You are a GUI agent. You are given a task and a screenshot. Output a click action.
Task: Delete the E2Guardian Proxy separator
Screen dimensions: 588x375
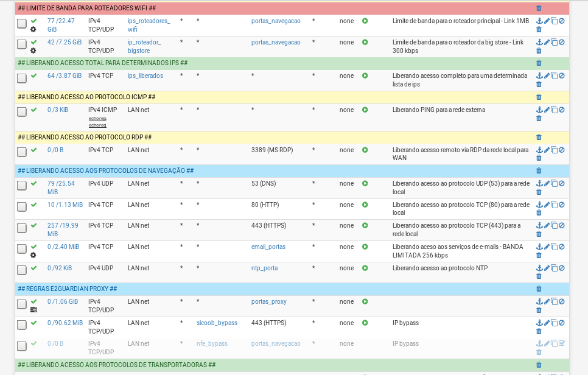tap(539, 289)
